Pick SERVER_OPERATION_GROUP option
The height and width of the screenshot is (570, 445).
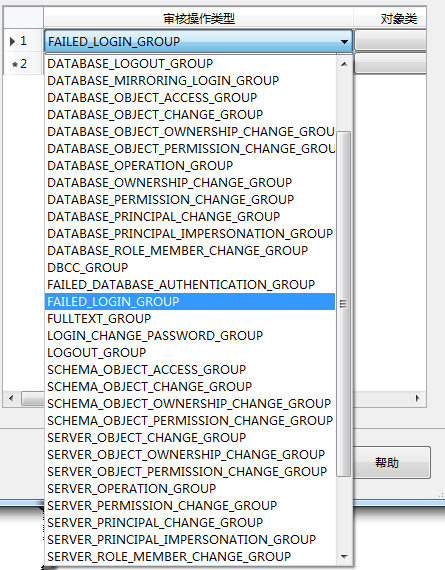pos(190,489)
